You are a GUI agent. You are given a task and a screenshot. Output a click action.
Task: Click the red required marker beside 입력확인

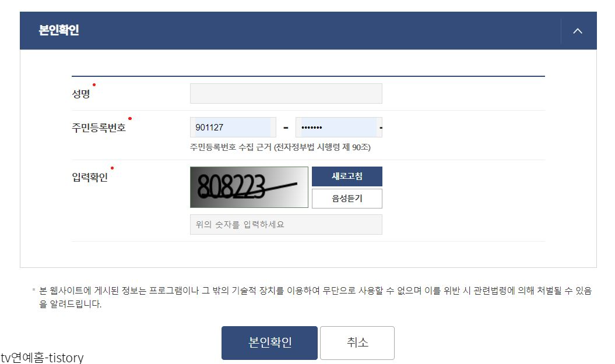(x=112, y=168)
